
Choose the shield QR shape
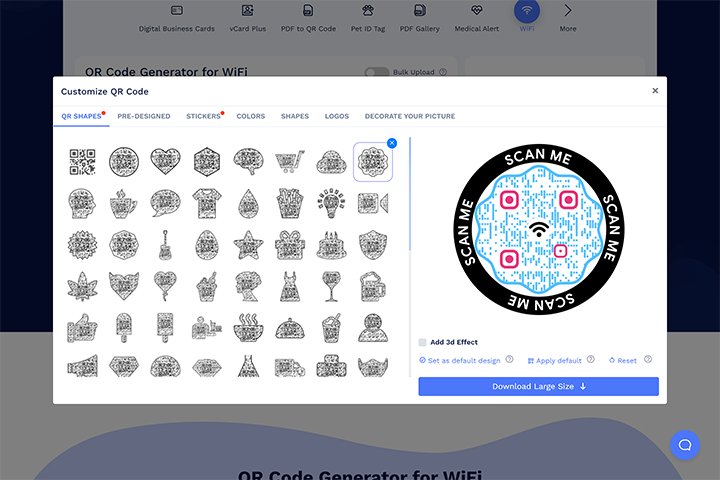pos(373,245)
